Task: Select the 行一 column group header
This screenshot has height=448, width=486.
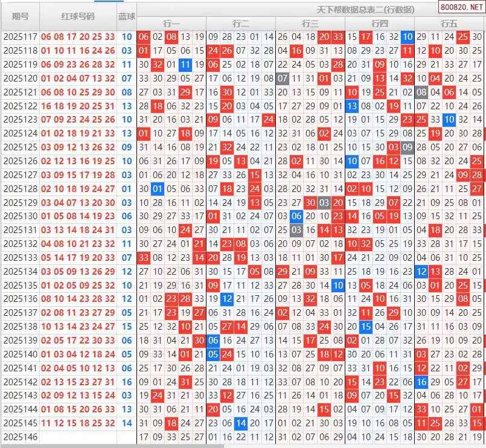Action: (171, 24)
